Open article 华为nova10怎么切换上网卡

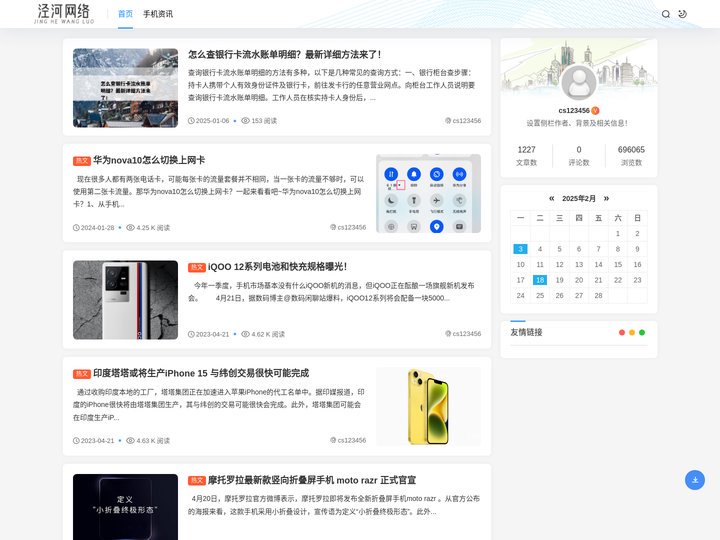coord(149,160)
